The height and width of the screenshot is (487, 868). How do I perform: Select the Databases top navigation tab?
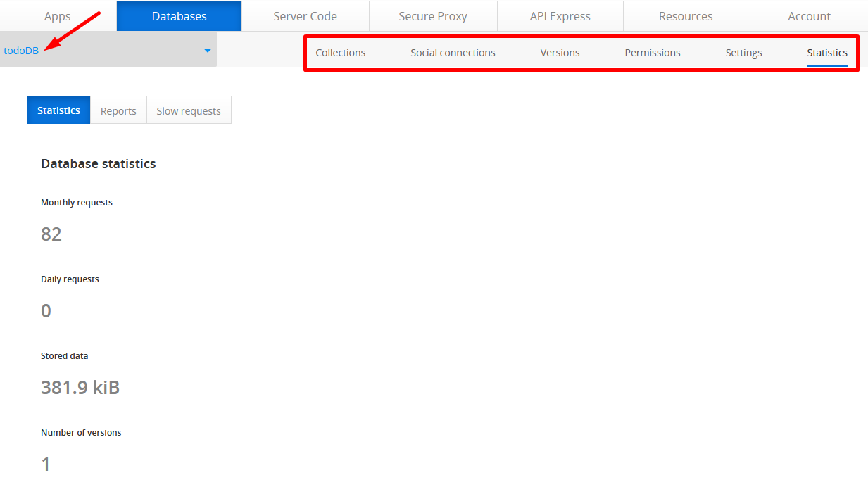coord(180,16)
